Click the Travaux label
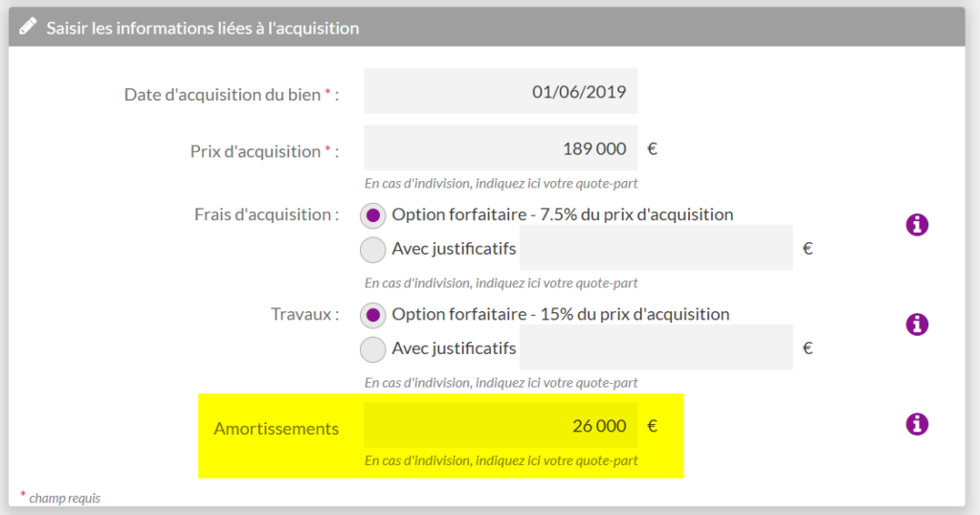 (x=304, y=314)
